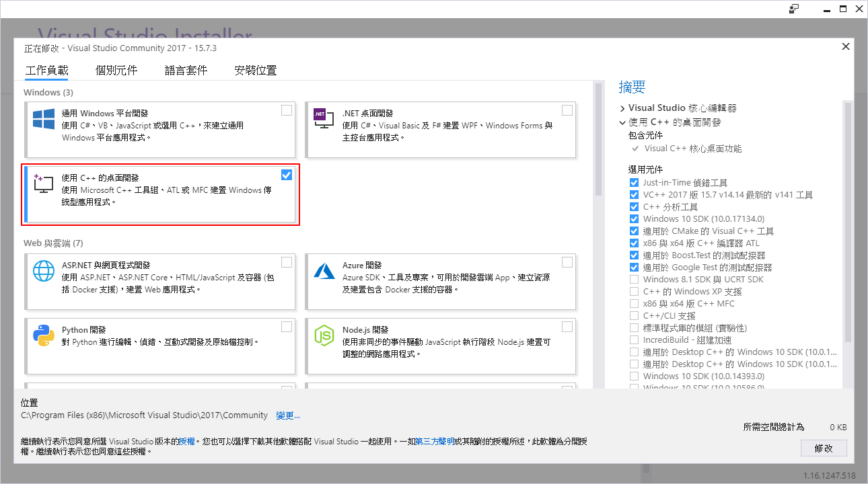Viewport: 868px width, 484px height.
Task: Enable 標準程式庫的模組 (實驗性)
Action: click(x=634, y=328)
